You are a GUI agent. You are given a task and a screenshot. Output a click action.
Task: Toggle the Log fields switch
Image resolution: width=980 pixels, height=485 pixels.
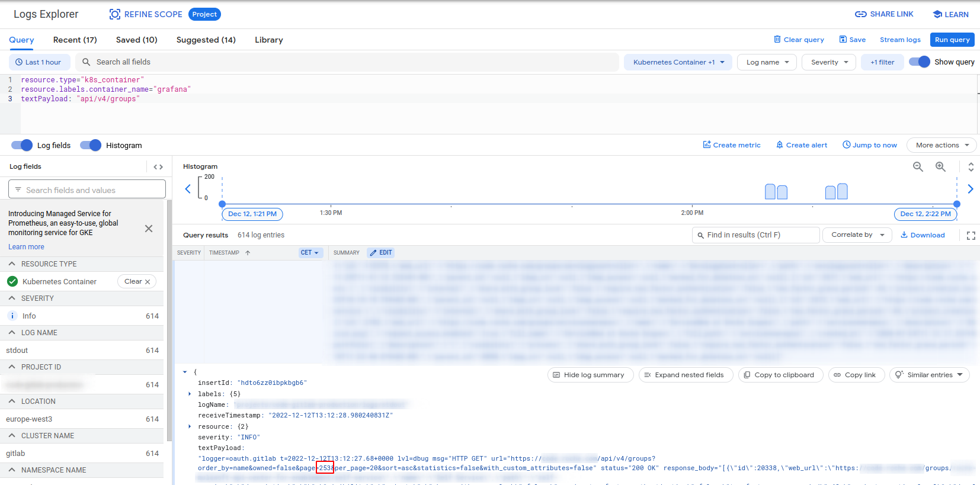(22, 145)
